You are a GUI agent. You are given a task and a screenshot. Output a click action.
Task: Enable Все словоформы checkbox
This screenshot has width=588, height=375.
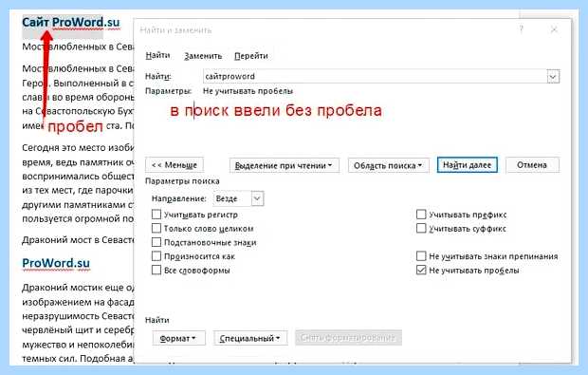click(x=156, y=270)
